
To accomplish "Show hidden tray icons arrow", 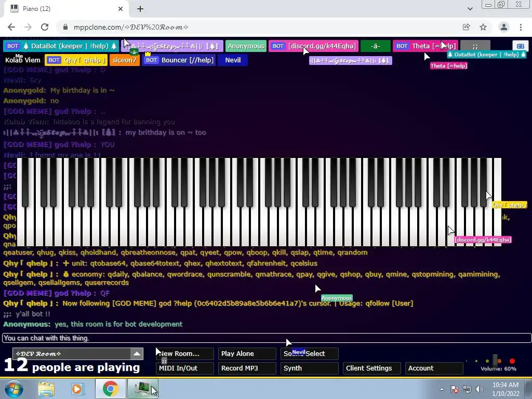I will [442, 389].
